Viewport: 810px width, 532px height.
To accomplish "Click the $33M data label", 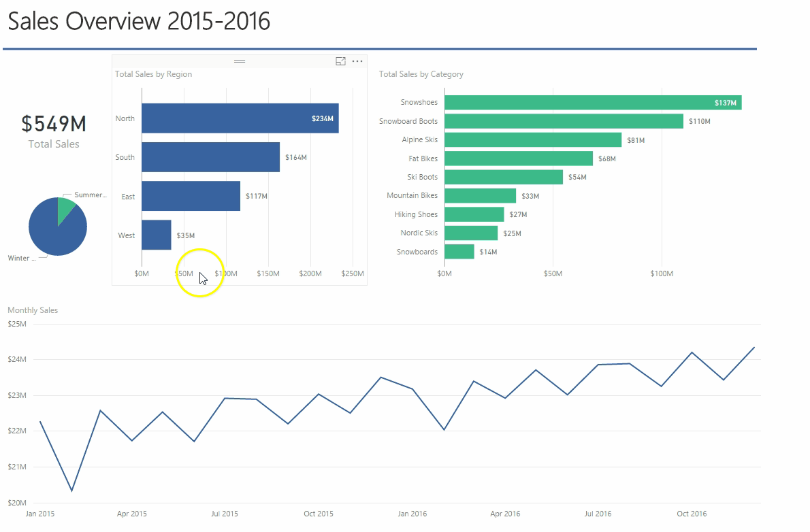I will (530, 197).
